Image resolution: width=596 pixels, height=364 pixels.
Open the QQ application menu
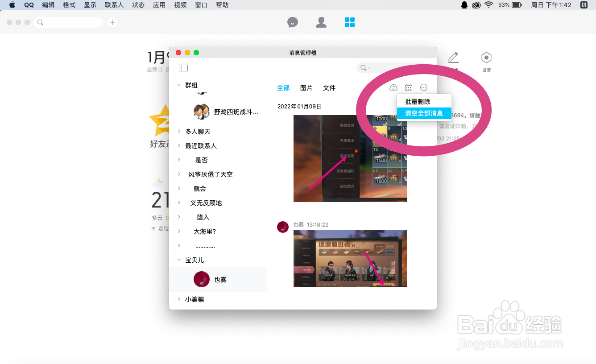pyautogui.click(x=29, y=5)
